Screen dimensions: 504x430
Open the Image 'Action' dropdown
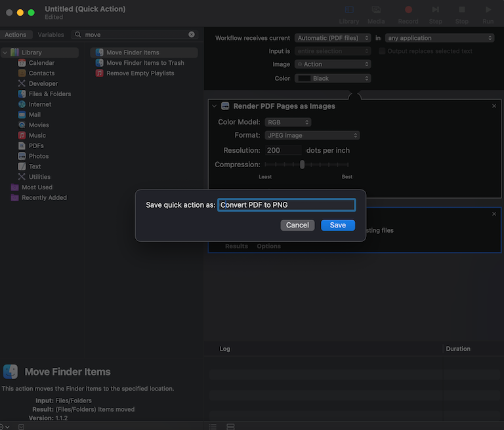[333, 64]
